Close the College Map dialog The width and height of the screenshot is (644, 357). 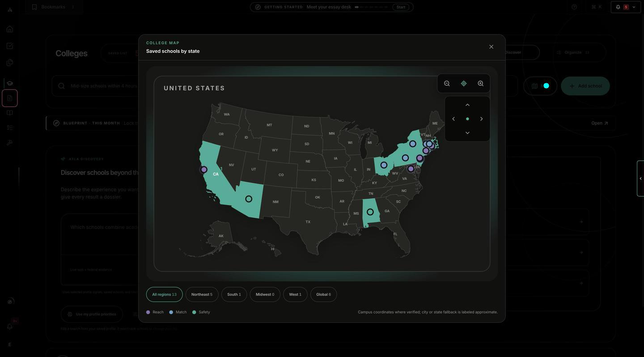point(491,47)
